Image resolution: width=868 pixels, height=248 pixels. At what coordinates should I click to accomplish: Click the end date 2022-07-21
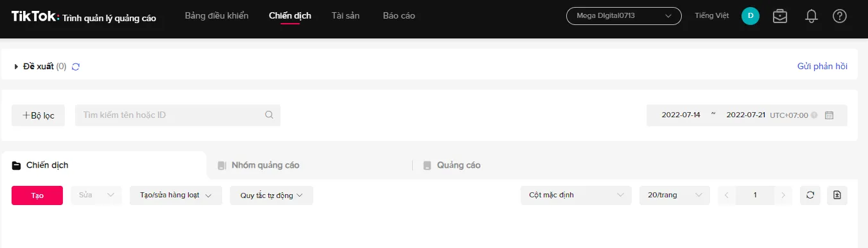click(x=745, y=115)
